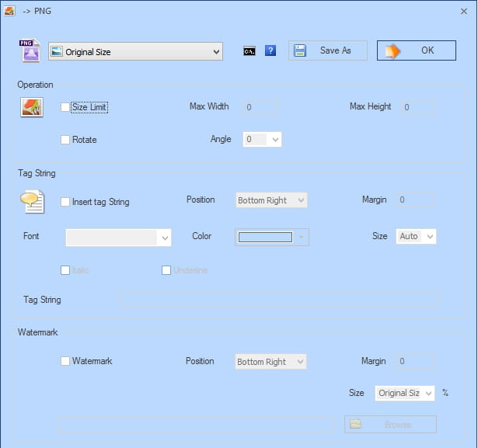Click the Tag String speech bubble icon
Image resolution: width=478 pixels, height=448 pixels.
tap(33, 201)
